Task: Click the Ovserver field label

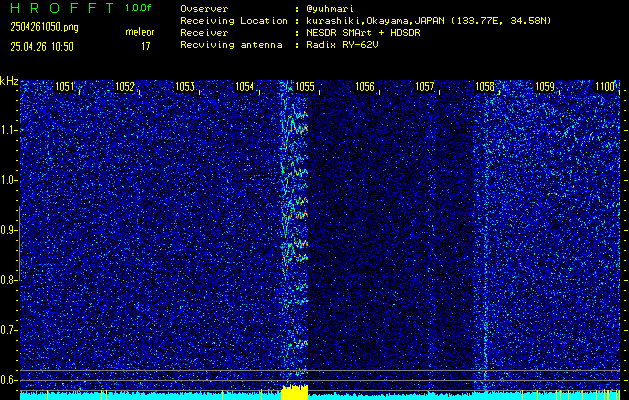Action: pos(204,9)
